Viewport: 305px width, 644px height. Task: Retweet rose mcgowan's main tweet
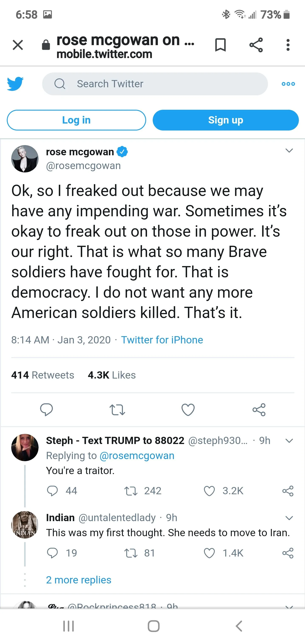pos(117,409)
